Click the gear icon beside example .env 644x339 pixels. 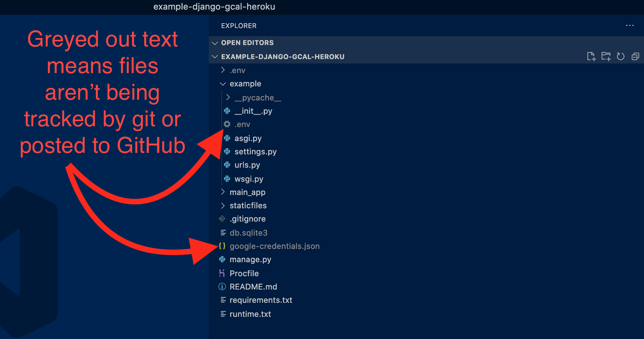[x=227, y=124]
